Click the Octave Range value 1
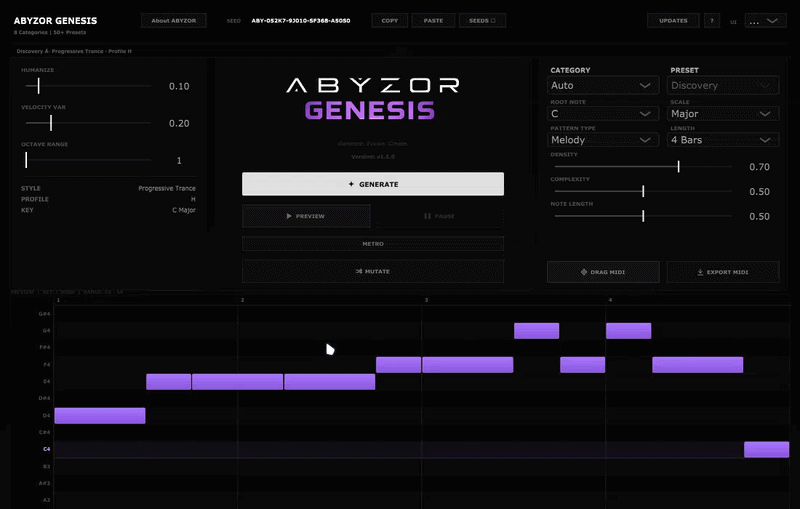 (x=179, y=161)
